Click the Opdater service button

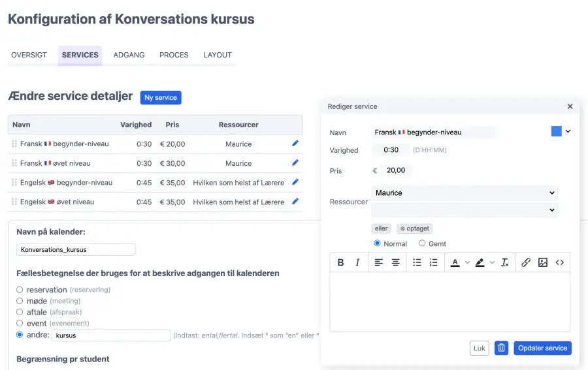pos(542,348)
